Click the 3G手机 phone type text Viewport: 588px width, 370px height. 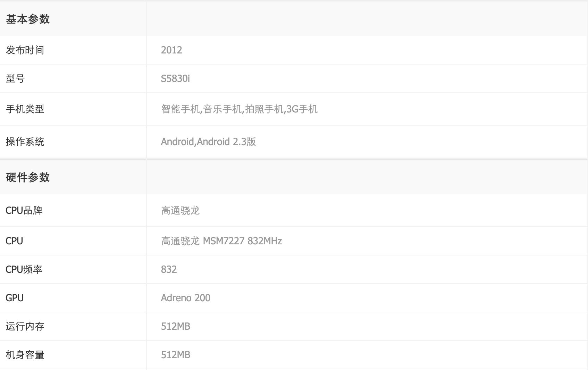303,109
